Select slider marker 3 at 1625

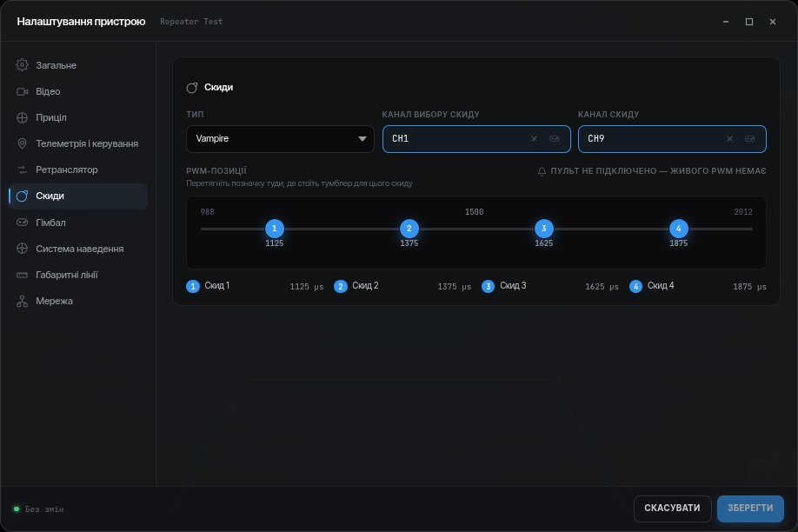tap(543, 229)
